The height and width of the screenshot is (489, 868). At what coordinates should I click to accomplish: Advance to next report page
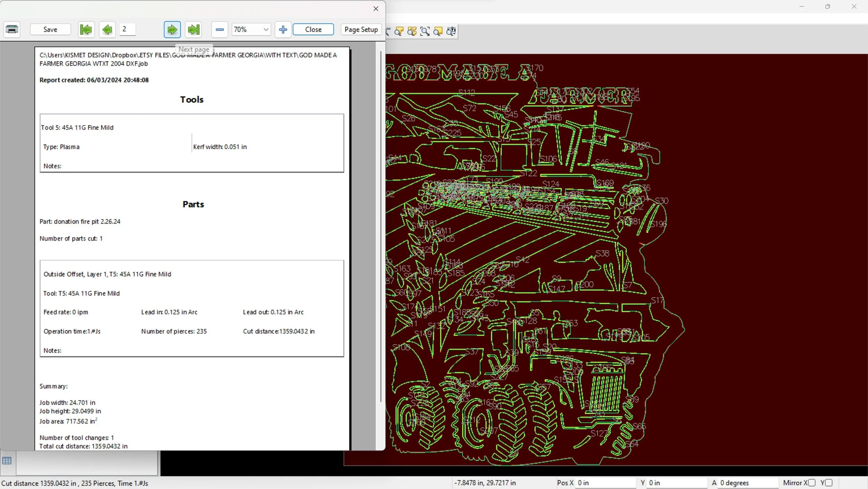[172, 30]
